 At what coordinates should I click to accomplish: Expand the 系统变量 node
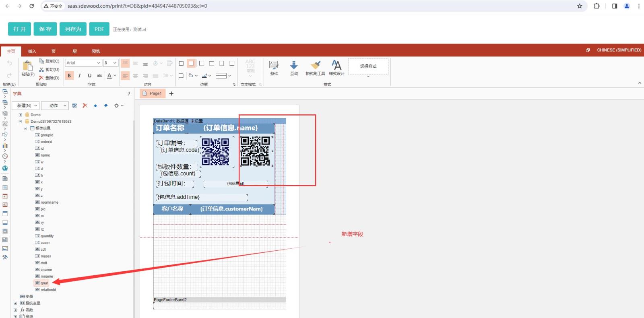(x=15, y=303)
